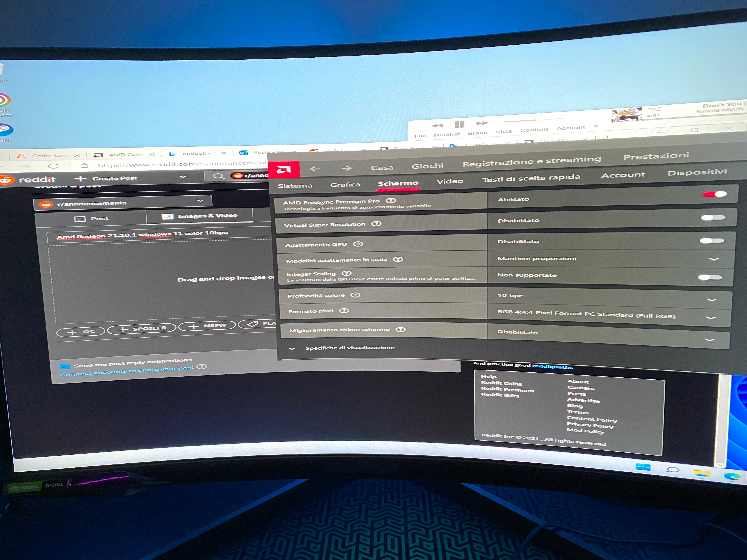Open the reddiquette link
The height and width of the screenshot is (560, 747).
(x=552, y=367)
